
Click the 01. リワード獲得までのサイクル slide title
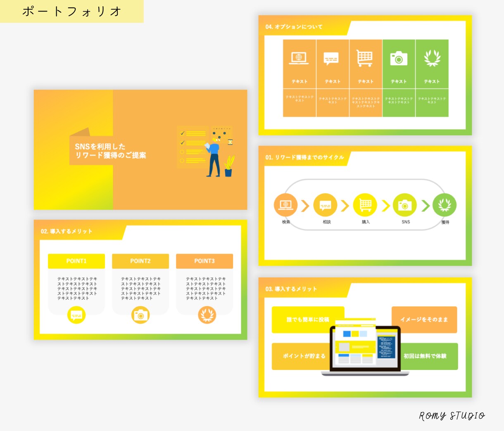(x=304, y=157)
